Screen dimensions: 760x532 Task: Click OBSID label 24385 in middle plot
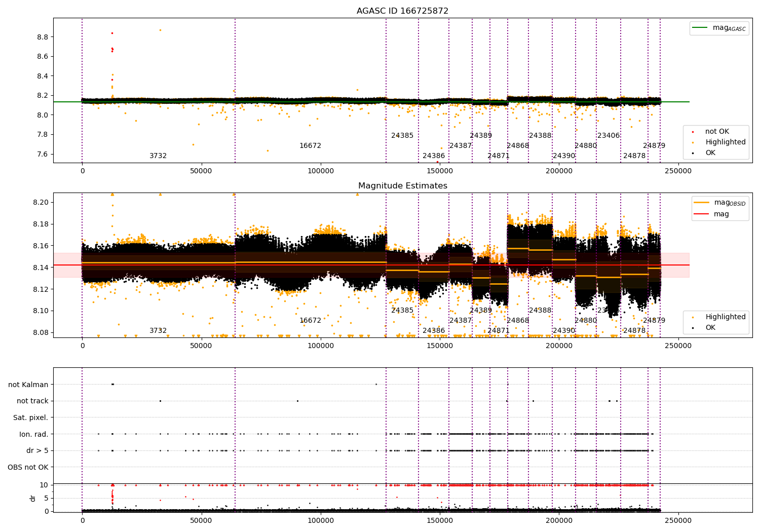tap(402, 310)
